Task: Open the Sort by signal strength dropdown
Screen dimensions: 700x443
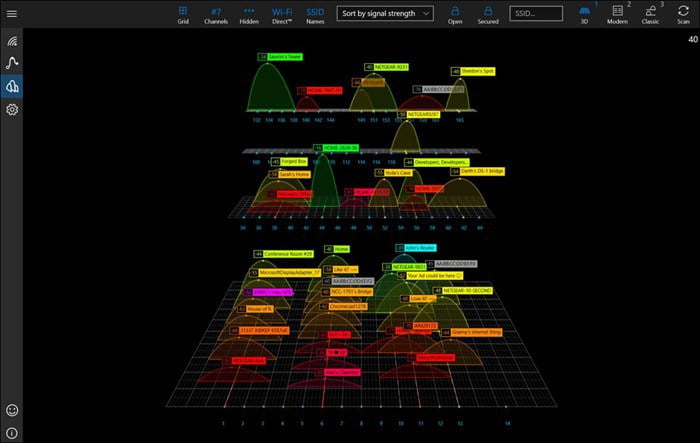Action: [385, 13]
